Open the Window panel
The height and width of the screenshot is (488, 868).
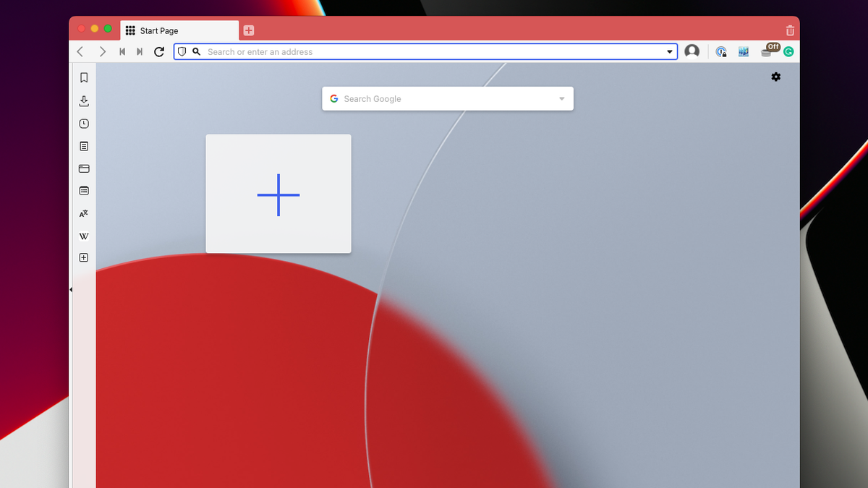coord(84,168)
